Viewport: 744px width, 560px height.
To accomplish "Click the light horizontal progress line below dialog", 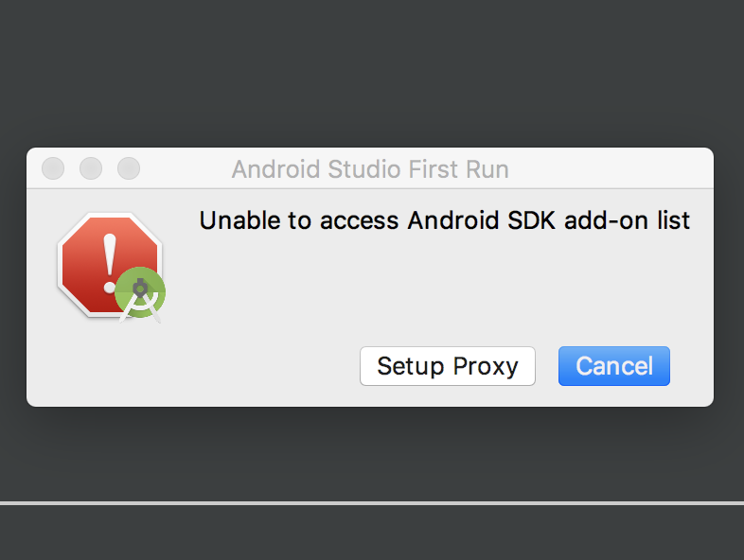I will tap(372, 503).
